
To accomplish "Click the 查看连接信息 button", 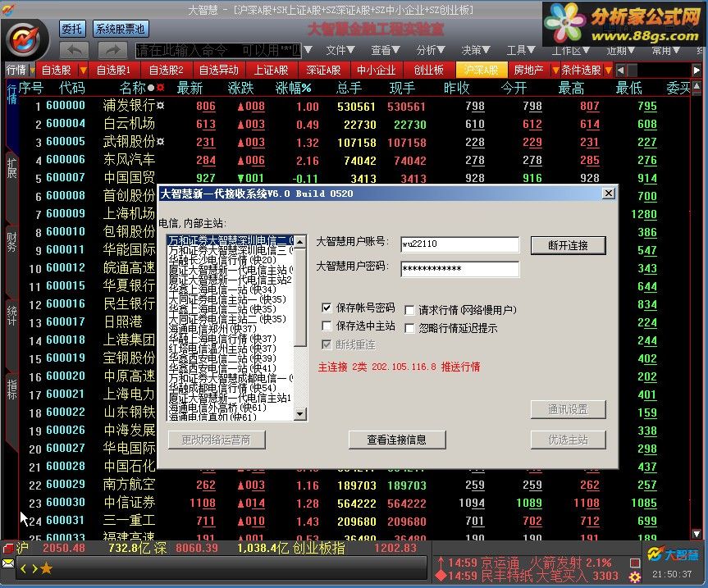I will tap(397, 440).
